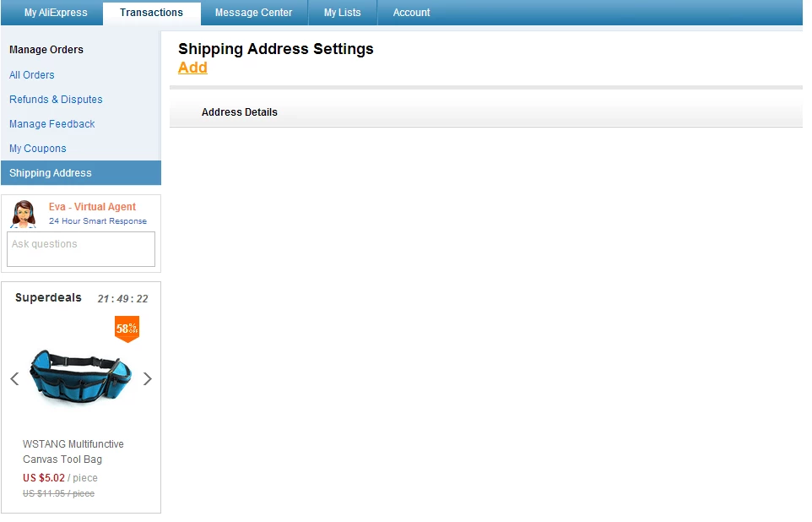The image size is (812, 522).
Task: Click the Address Details column header
Action: point(240,112)
